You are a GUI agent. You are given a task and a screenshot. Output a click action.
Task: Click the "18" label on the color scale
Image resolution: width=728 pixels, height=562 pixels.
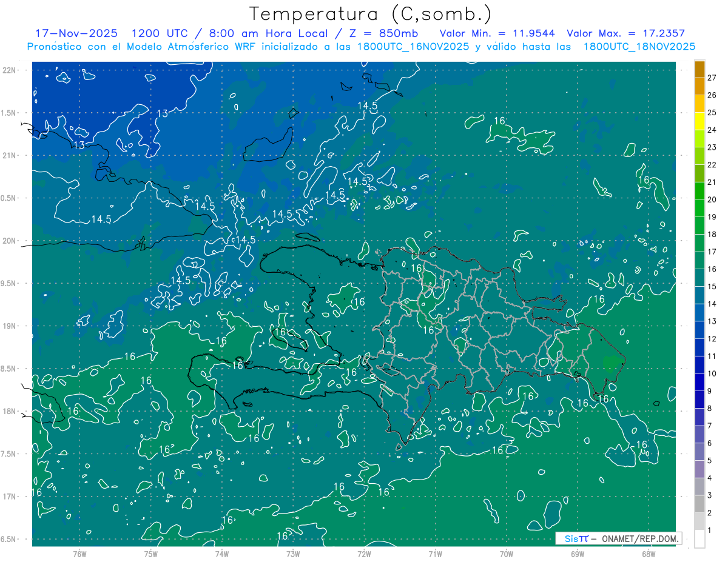pyautogui.click(x=712, y=235)
